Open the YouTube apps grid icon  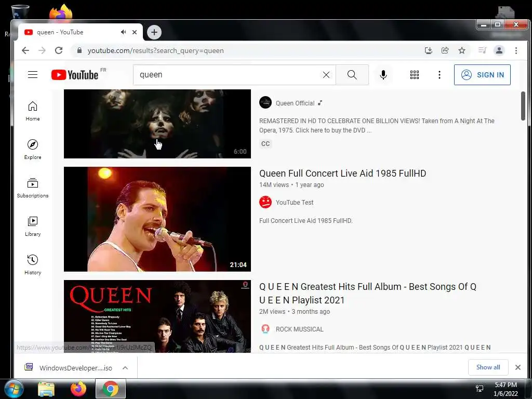(x=414, y=75)
